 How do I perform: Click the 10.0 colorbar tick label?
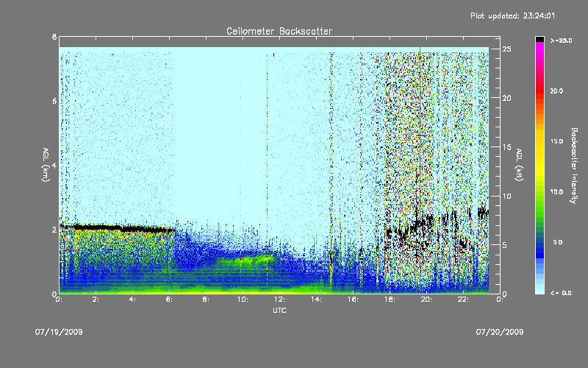pos(556,191)
